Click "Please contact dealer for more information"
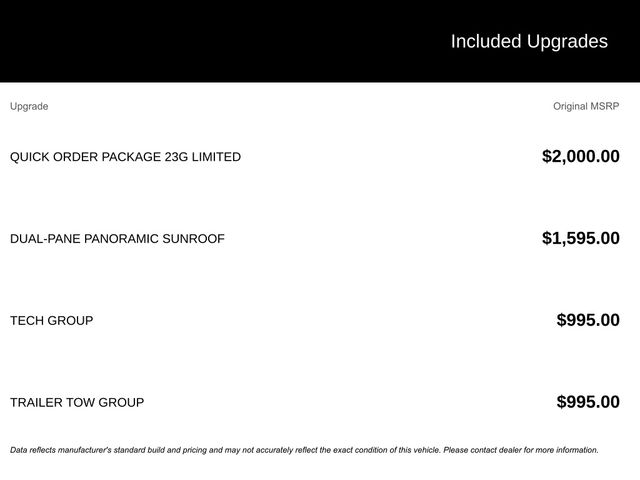Viewport: 640px width, 480px height. coord(520,450)
